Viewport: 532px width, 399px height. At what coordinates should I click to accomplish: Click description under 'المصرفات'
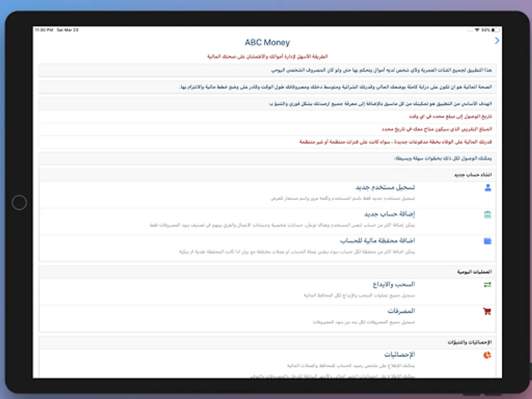(x=364, y=322)
